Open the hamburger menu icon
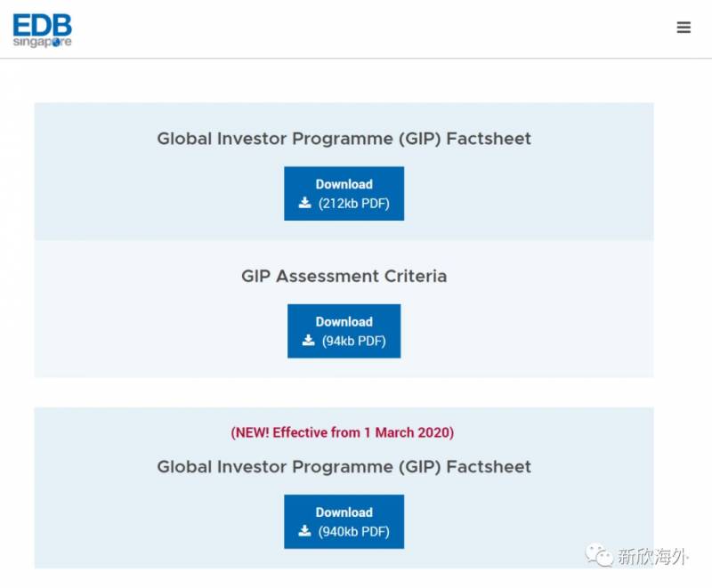712x588 pixels. click(x=684, y=28)
